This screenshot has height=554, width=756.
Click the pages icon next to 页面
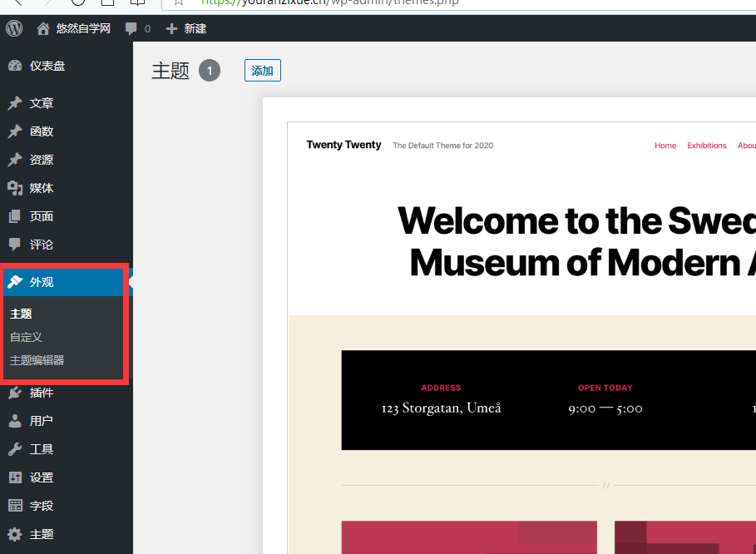15,216
